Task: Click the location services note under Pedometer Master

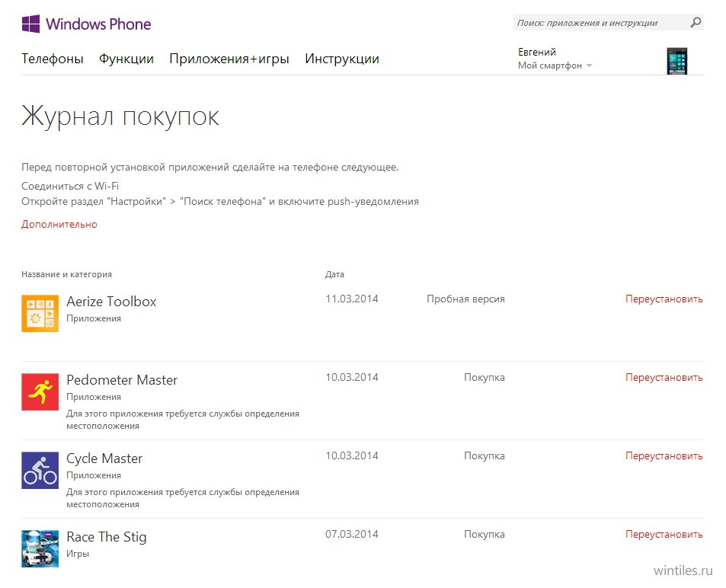Action: click(183, 420)
